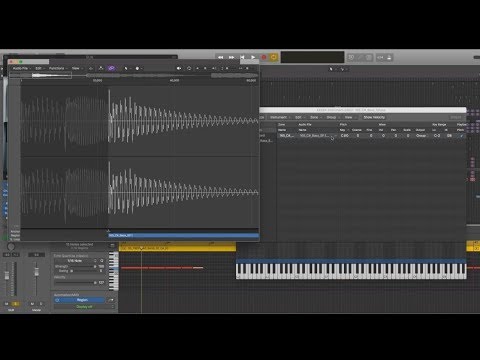Open the Functions menu in audio editor
The width and height of the screenshot is (480, 360).
point(57,68)
